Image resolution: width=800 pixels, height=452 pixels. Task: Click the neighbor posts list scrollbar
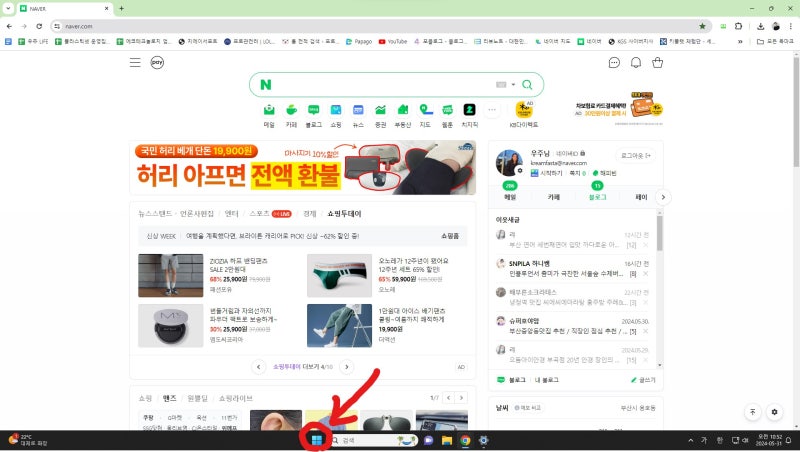660,233
